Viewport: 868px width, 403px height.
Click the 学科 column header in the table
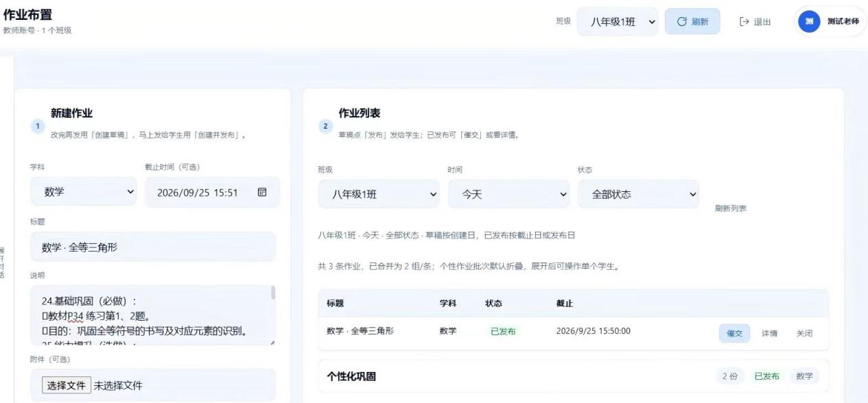(x=448, y=303)
